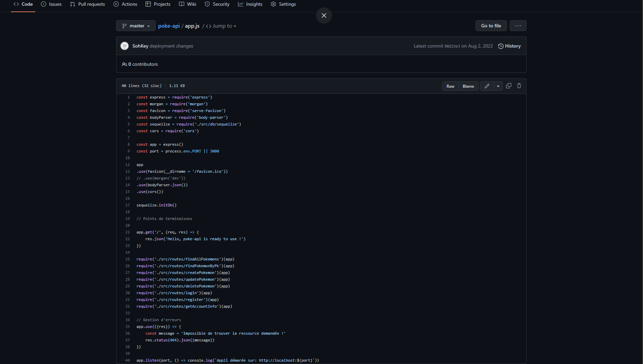This screenshot has width=643, height=364.
Task: Click the "1.11 KB" file size text
Action: [x=177, y=86]
